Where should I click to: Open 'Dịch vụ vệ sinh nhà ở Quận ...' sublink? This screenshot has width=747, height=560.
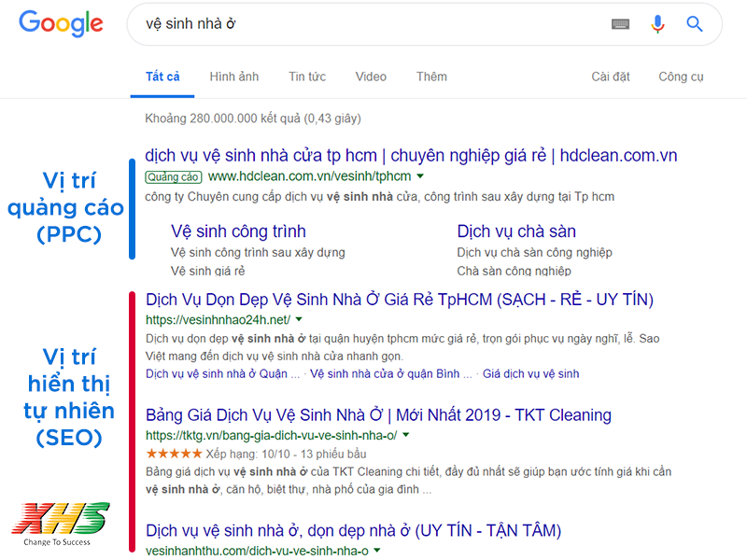coord(222,374)
